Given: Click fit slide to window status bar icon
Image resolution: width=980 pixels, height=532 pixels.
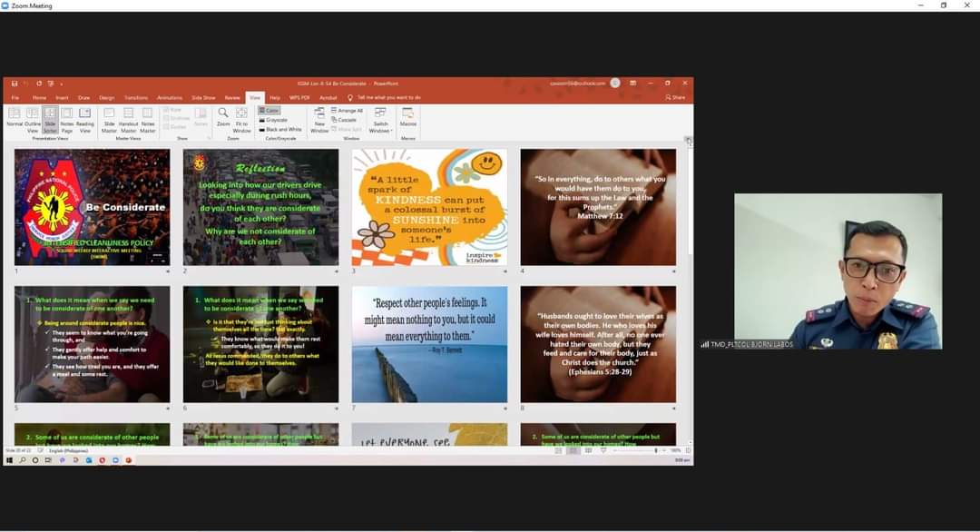Looking at the screenshot, I should 688,450.
